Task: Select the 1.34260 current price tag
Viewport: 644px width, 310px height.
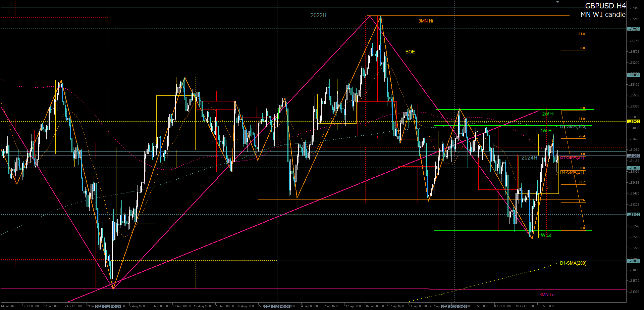Action: (634, 156)
